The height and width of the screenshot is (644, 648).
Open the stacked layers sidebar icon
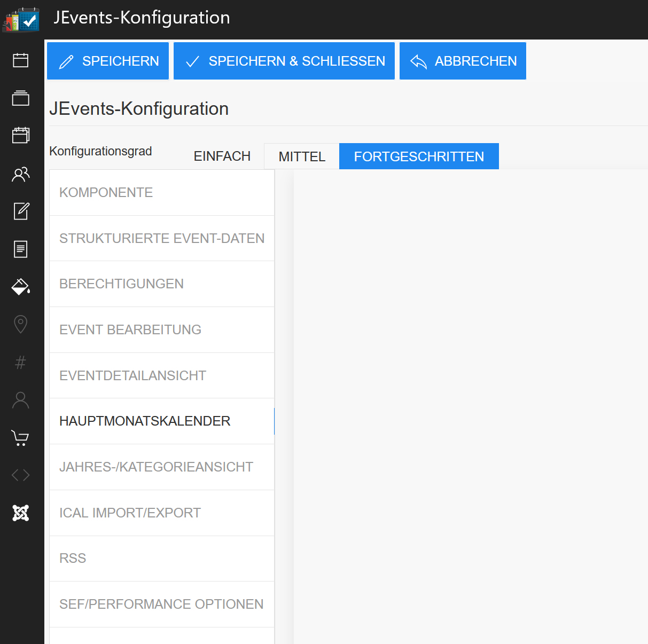[21, 98]
